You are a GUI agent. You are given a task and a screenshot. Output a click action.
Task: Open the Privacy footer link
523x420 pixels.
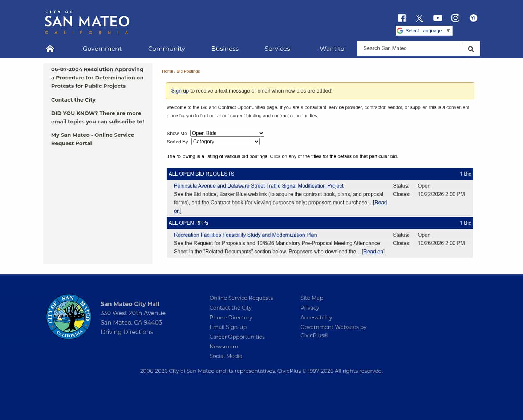[x=310, y=308]
